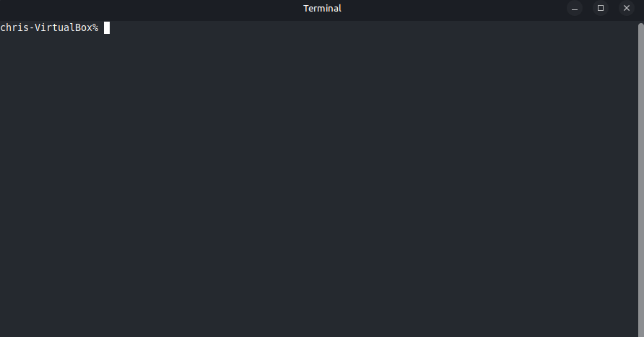Click the vertical scrollbar thumb
The width and height of the screenshot is (644, 337).
click(x=640, y=180)
